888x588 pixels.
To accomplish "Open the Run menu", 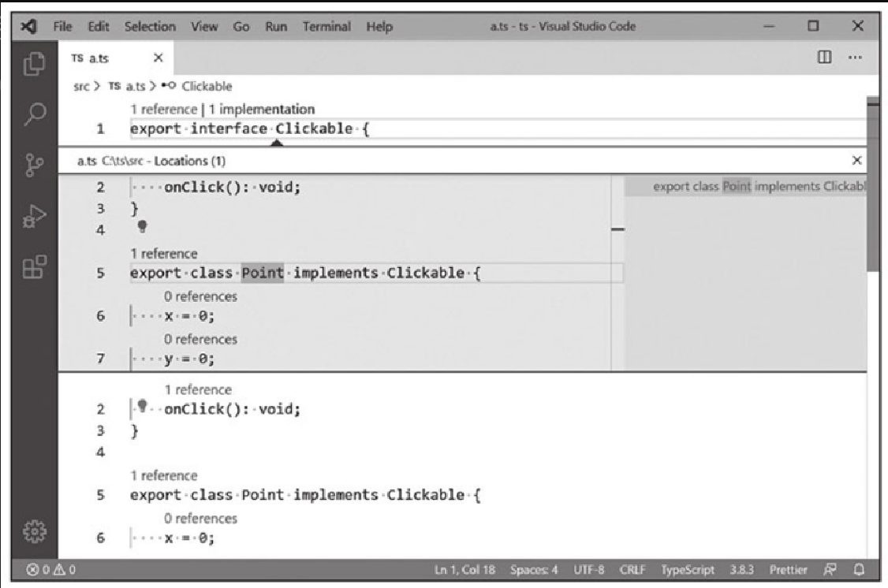I will [276, 27].
